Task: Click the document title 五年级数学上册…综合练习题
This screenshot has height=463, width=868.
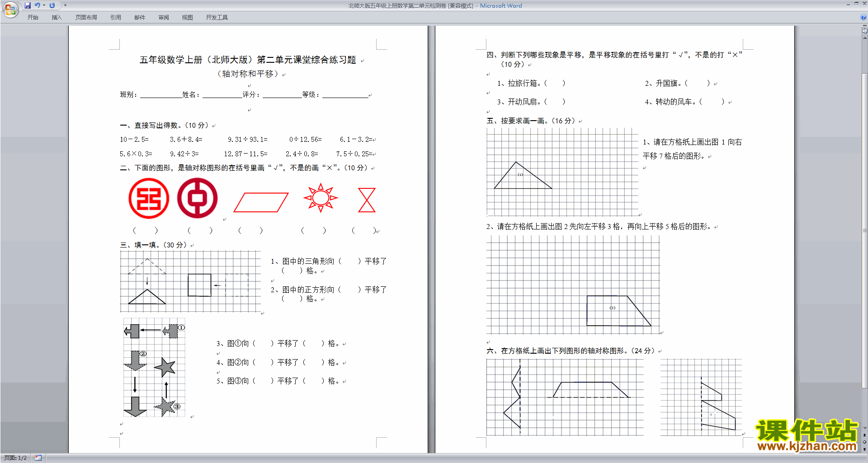Action: [x=248, y=60]
